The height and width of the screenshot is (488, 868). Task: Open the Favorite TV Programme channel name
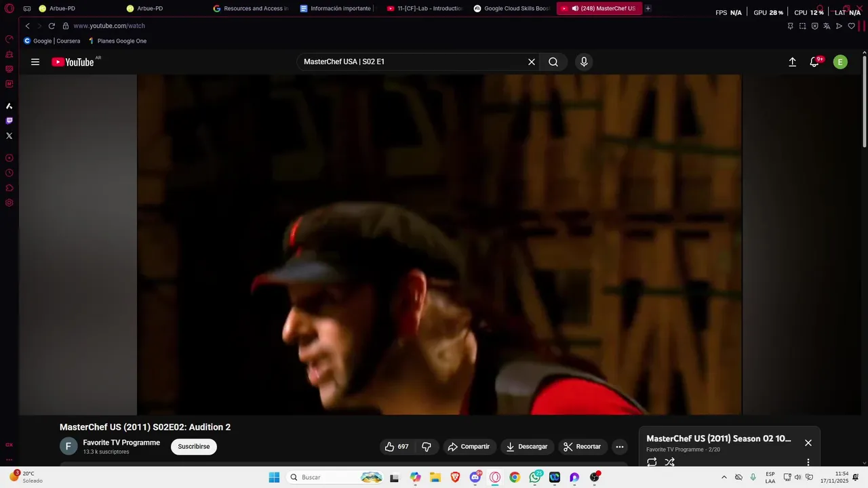(121, 443)
